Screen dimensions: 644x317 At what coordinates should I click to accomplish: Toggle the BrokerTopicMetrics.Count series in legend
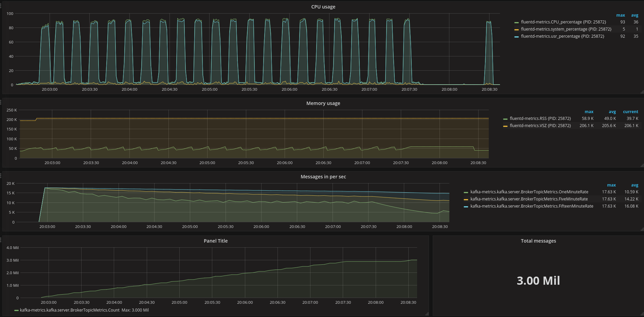pyautogui.click(x=70, y=310)
